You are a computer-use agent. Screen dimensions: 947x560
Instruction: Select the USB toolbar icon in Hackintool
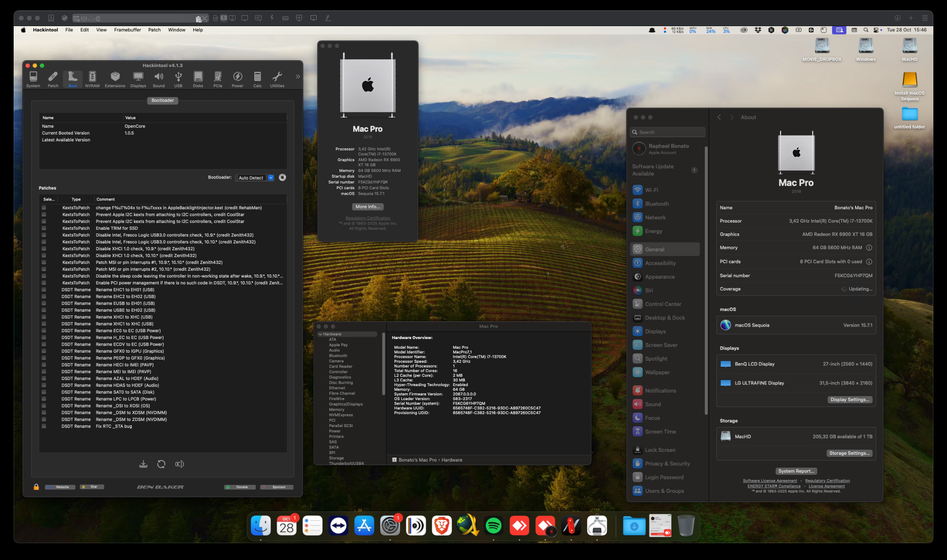tap(178, 79)
